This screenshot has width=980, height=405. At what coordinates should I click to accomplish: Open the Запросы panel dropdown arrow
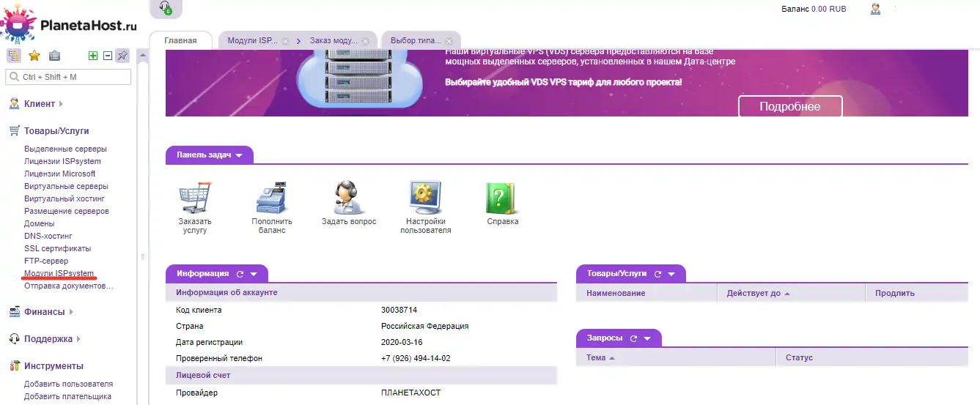point(647,338)
